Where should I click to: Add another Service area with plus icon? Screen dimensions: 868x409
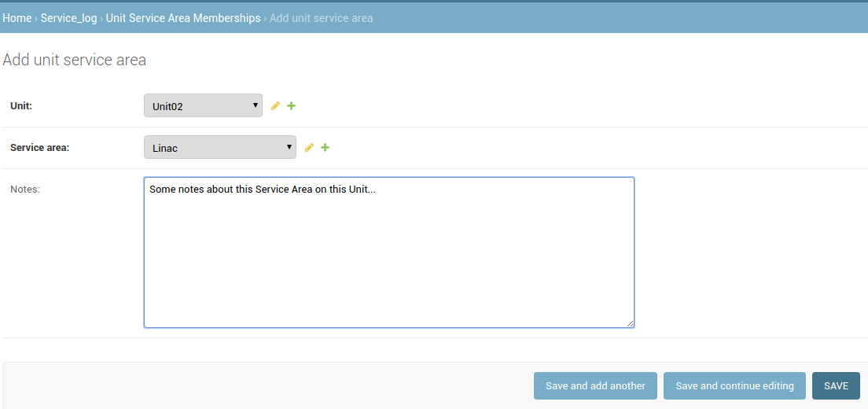coord(325,147)
